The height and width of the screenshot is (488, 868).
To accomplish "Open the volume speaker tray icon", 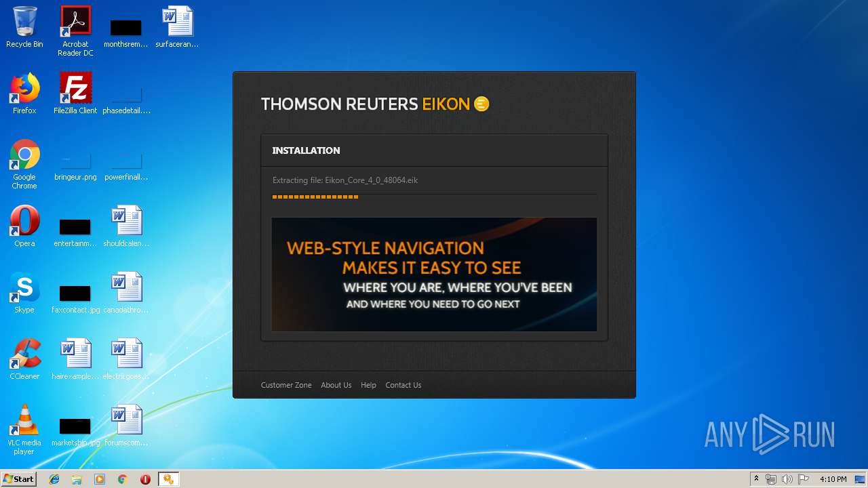I will pyautogui.click(x=787, y=479).
